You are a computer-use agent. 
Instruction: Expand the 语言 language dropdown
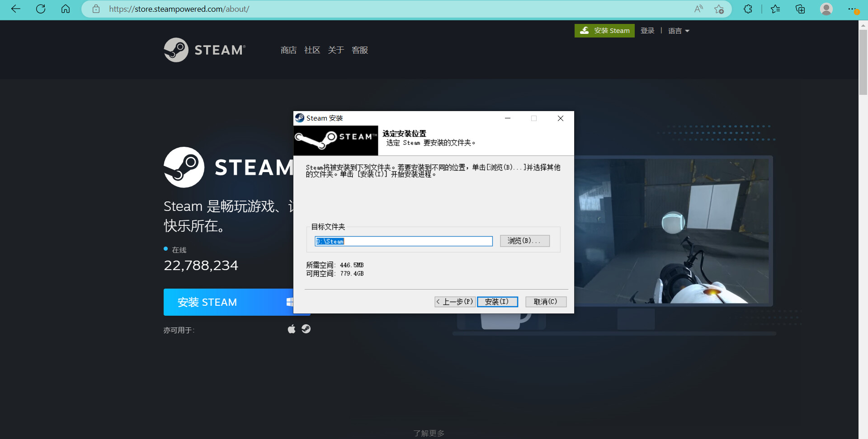point(679,31)
